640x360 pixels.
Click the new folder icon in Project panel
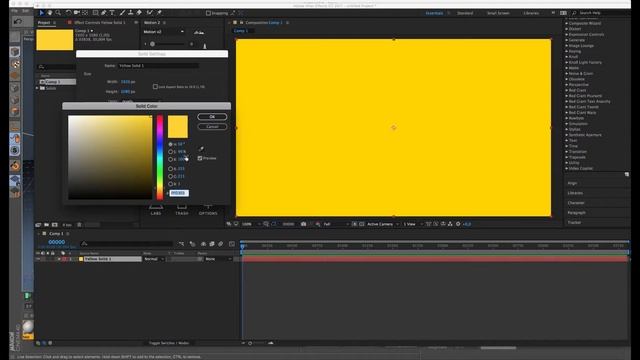point(47,225)
